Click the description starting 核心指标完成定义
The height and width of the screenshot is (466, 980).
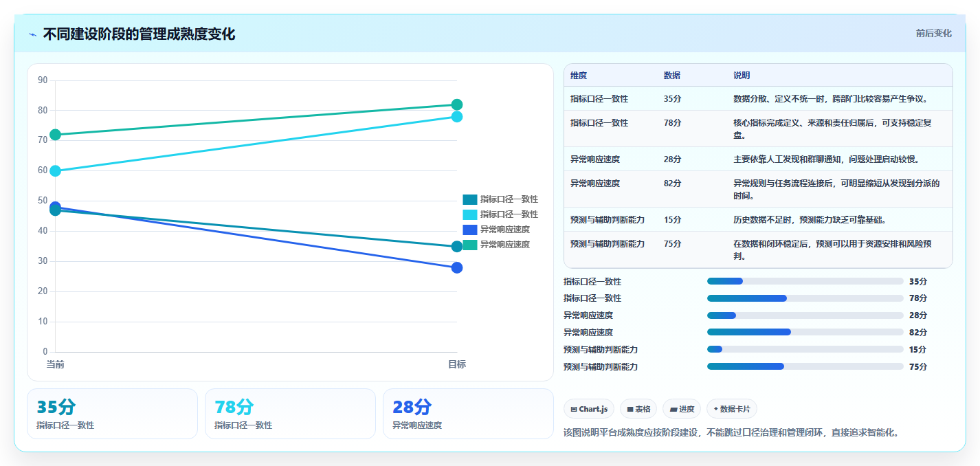(833, 129)
